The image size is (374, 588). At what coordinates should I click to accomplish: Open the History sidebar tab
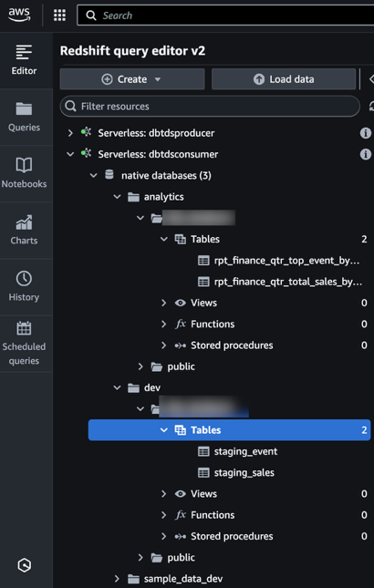point(24,287)
